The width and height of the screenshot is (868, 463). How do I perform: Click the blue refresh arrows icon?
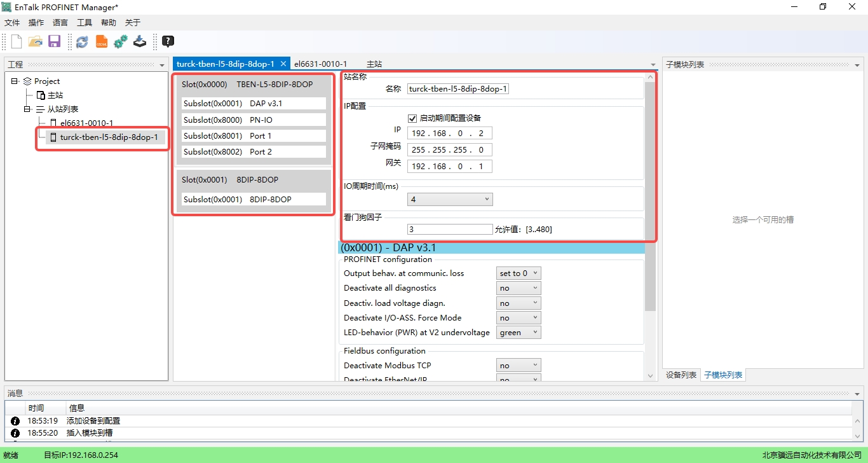point(82,42)
